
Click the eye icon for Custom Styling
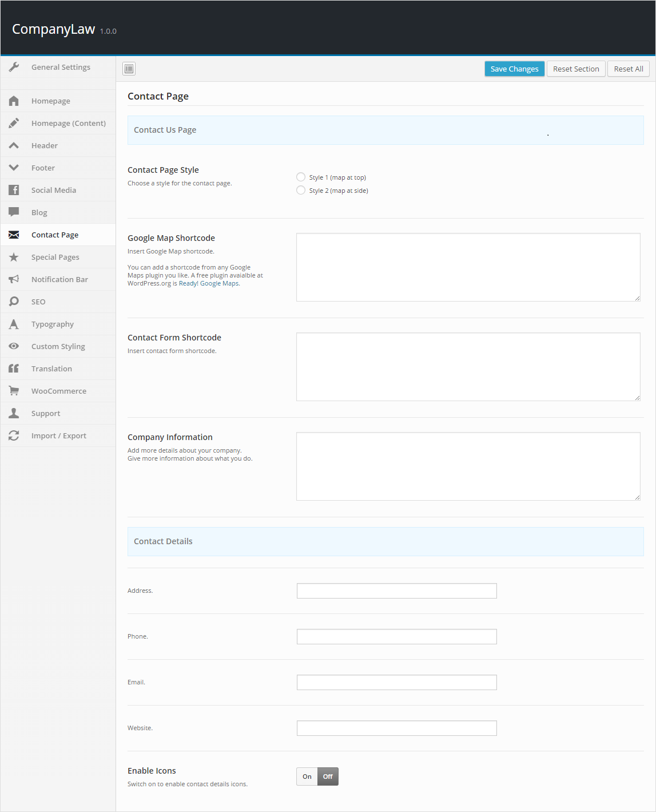click(14, 346)
